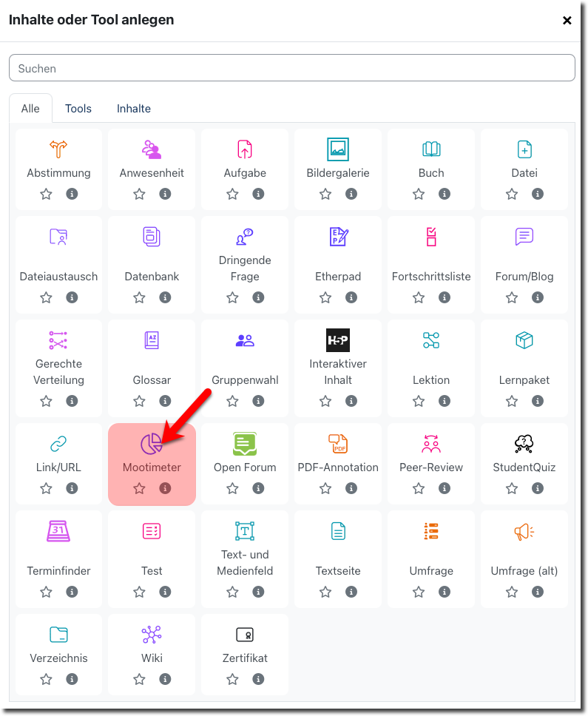Pick the Interaktiver Inhalt H5P icon
The image size is (588, 716).
(338, 340)
